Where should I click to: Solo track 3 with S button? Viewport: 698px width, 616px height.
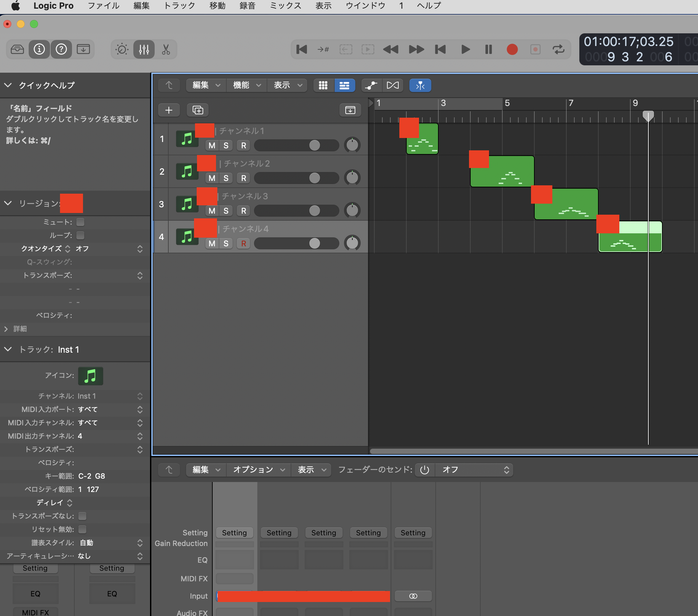tap(226, 211)
